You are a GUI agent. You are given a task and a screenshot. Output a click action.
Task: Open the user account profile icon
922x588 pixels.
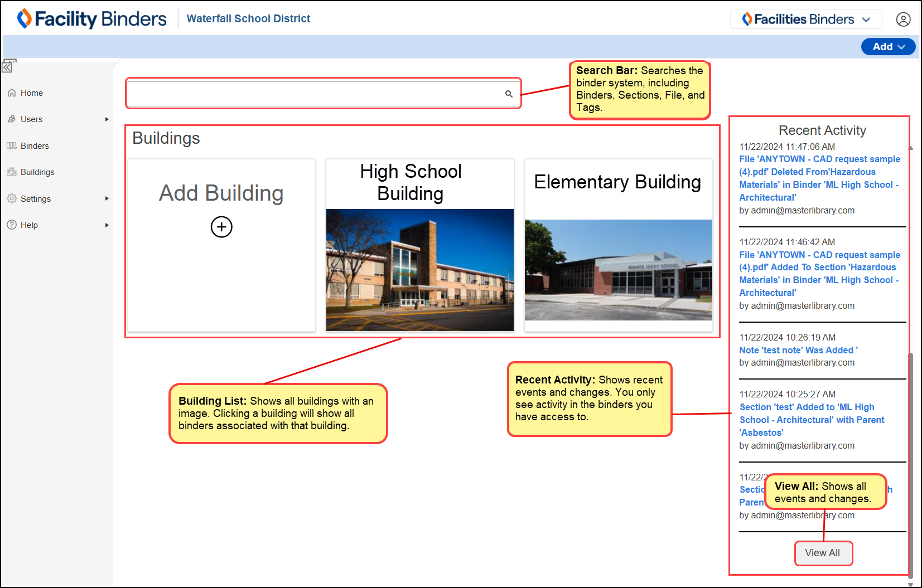click(x=903, y=20)
